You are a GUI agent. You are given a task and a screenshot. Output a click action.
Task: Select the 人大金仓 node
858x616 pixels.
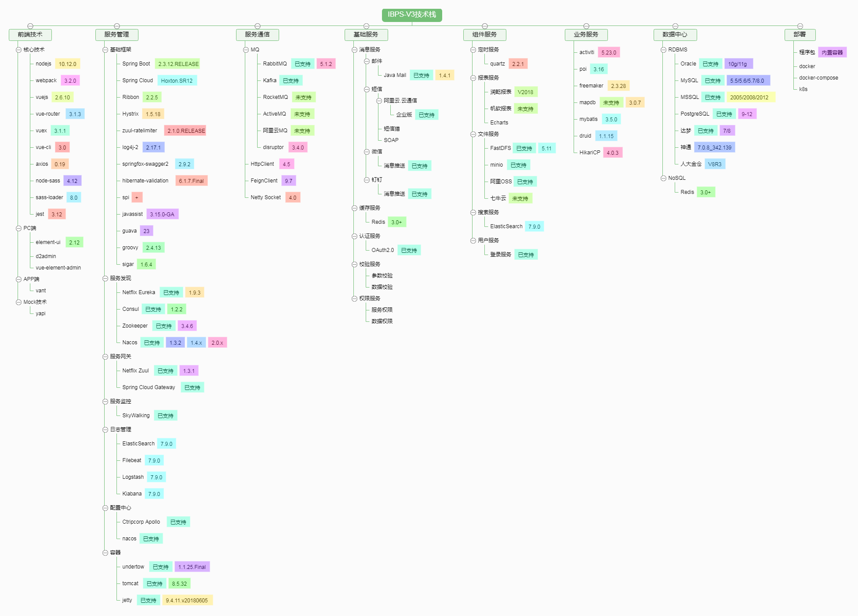[x=691, y=164]
